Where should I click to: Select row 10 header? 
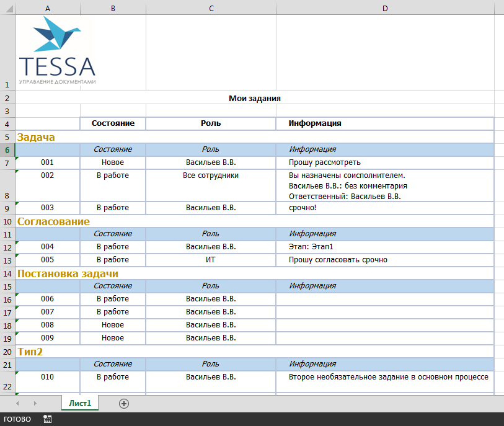[x=7, y=221]
